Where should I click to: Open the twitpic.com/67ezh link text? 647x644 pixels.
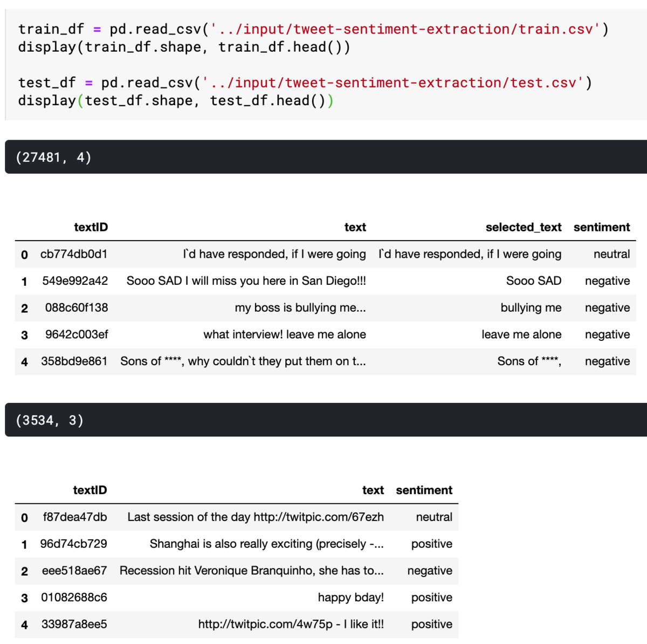click(x=319, y=517)
